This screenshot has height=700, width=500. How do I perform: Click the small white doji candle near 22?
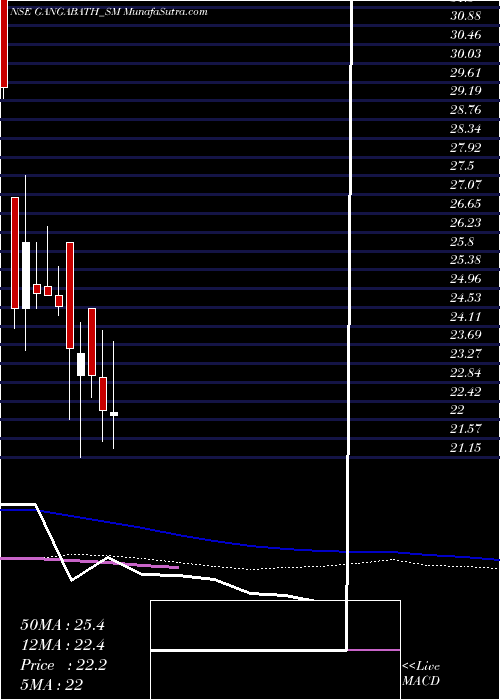point(114,414)
